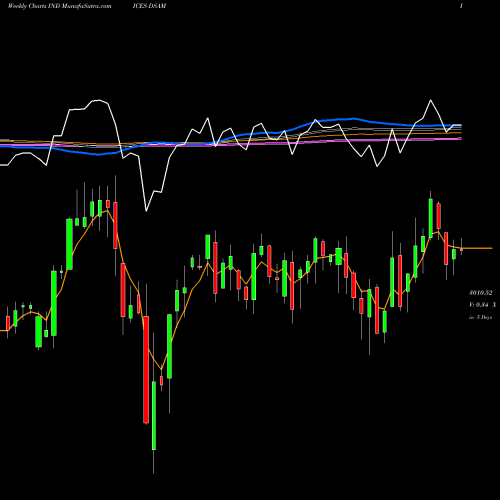The width and height of the screenshot is (500, 500).
Task: Click the "Weekly Charts IND MunafaSutra.com" header text
Action: click(x=60, y=6)
